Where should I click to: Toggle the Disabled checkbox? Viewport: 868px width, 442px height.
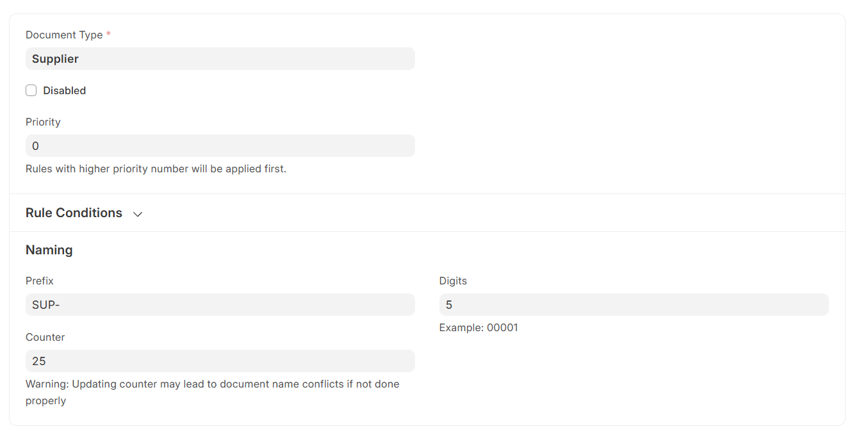(x=31, y=90)
